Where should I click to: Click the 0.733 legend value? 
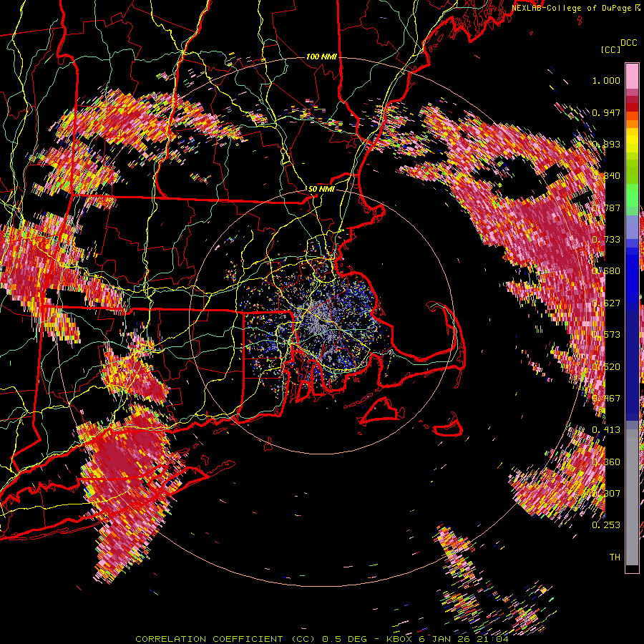606,240
